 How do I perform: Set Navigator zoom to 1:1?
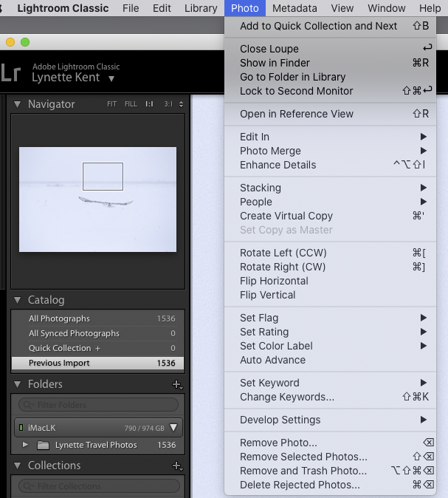(x=150, y=104)
